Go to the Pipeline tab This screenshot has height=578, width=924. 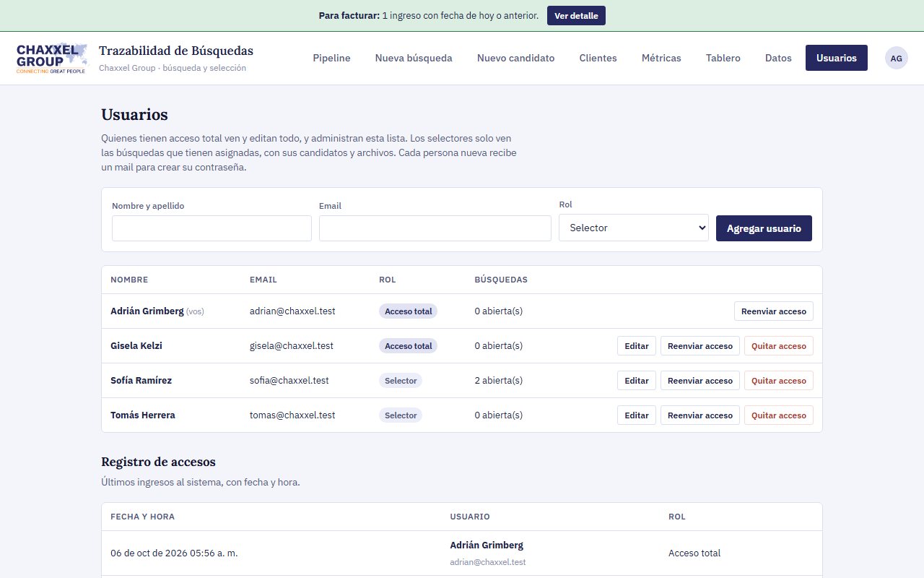pyautogui.click(x=331, y=58)
